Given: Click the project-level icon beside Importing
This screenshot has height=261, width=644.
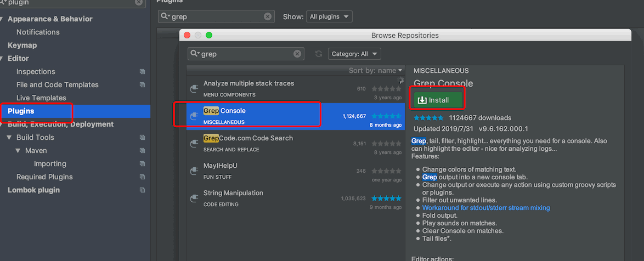Looking at the screenshot, I should 142,164.
